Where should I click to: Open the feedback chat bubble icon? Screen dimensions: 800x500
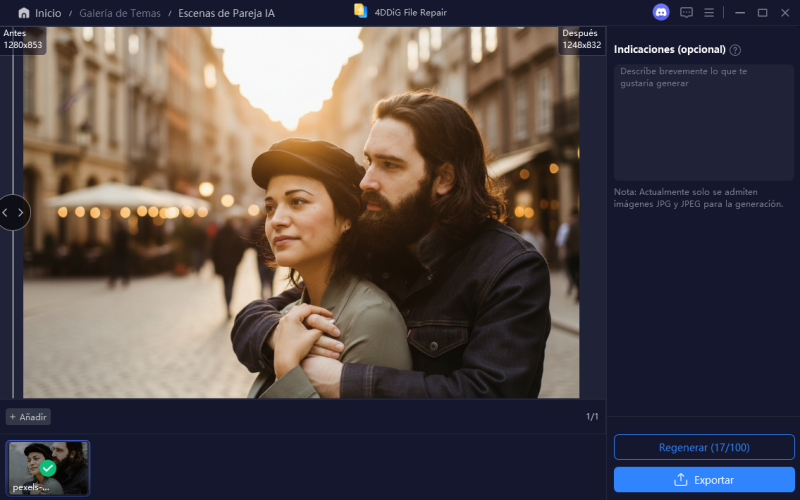(x=686, y=12)
